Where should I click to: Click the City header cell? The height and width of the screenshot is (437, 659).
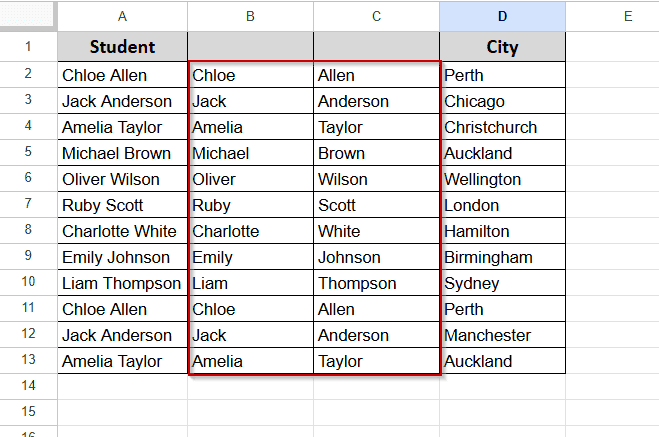(502, 46)
